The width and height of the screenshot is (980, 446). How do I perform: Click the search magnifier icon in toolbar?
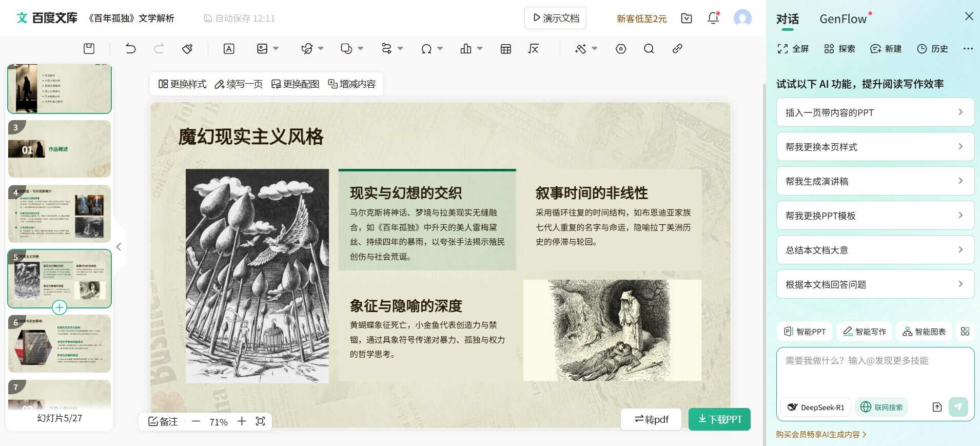click(x=649, y=49)
